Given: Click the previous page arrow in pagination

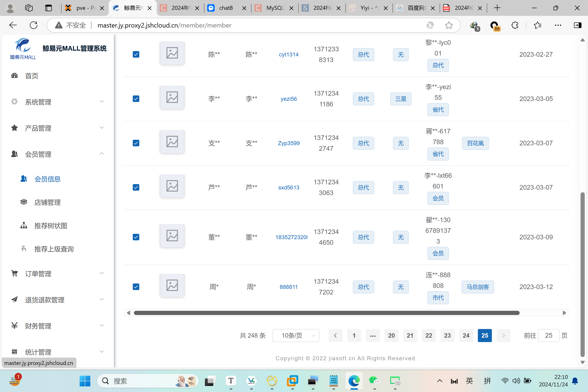Looking at the screenshot, I should pos(335,336).
